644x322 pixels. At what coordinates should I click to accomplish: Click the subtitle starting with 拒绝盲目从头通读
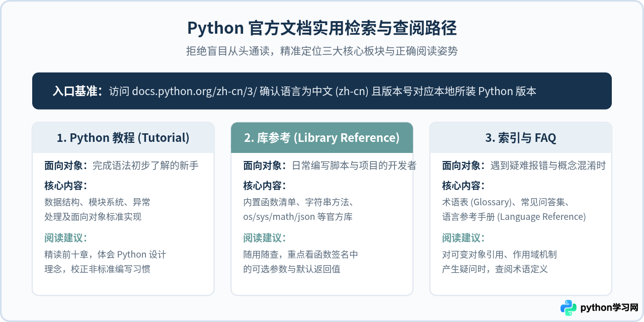click(322, 51)
